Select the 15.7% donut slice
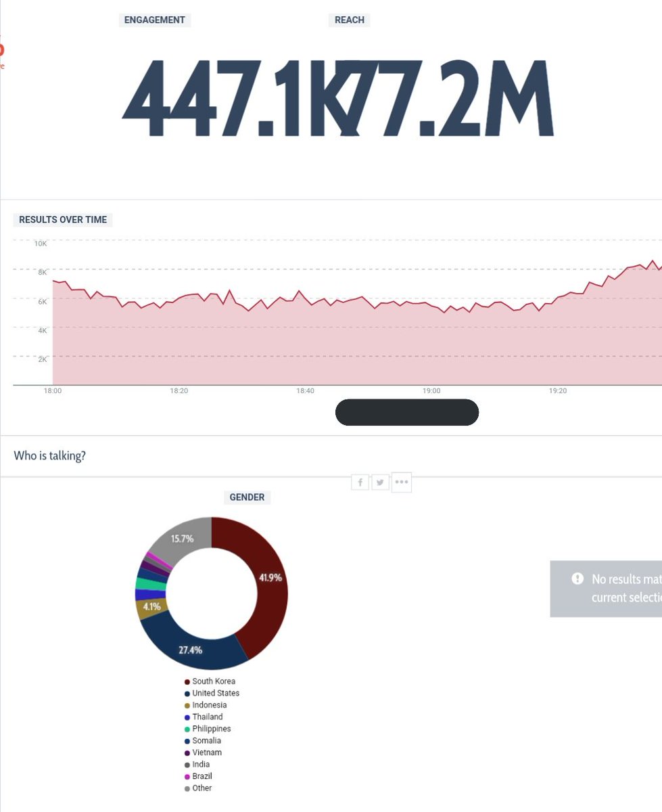The height and width of the screenshot is (812, 662). [x=183, y=539]
